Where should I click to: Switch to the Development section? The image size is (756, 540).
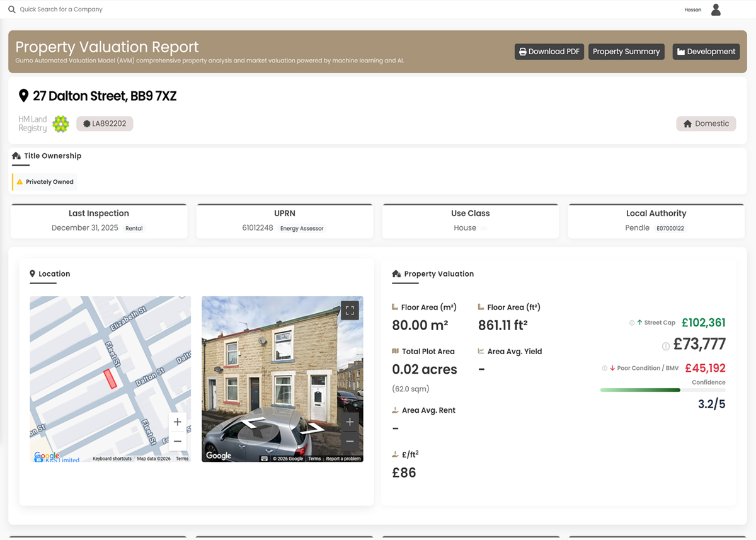pyautogui.click(x=706, y=52)
